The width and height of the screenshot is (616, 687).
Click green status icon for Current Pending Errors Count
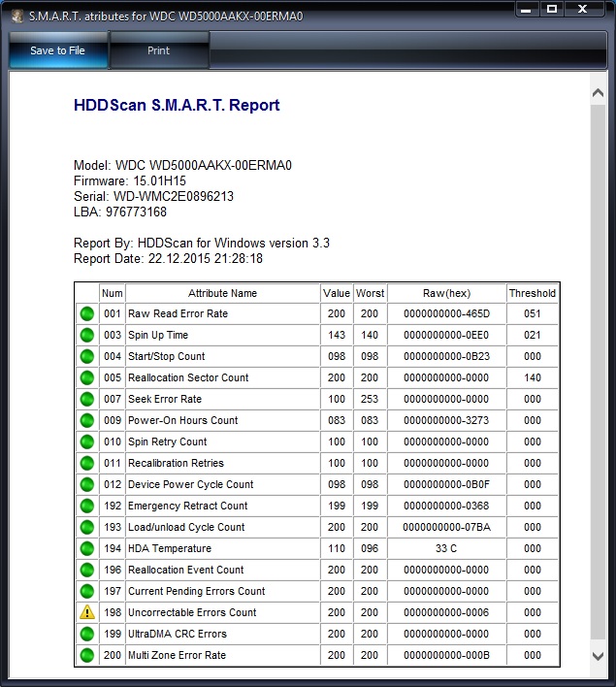[x=87, y=591]
